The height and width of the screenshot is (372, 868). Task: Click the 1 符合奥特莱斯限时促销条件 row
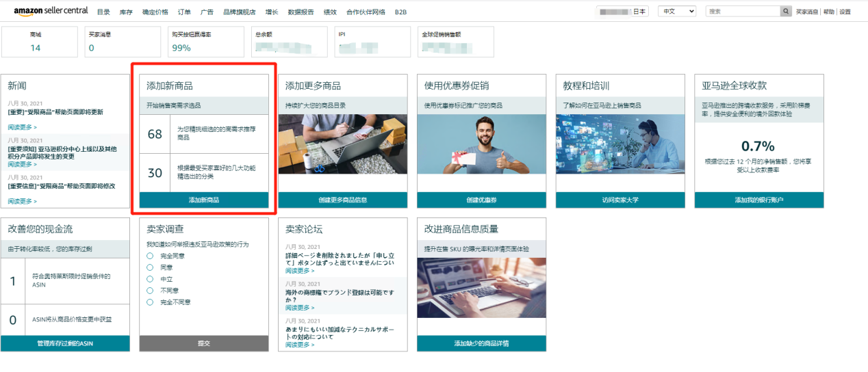tap(65, 281)
